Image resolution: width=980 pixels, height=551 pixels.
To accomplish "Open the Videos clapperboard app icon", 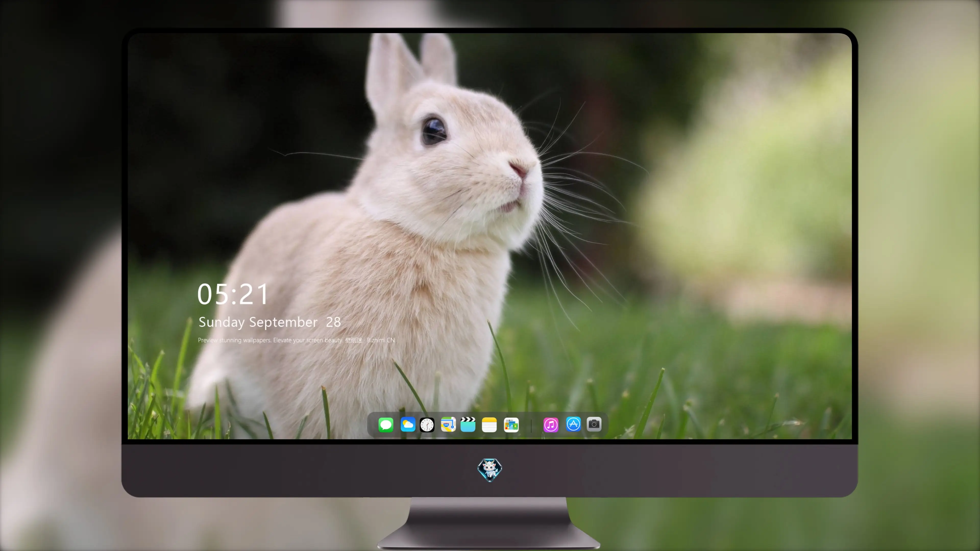I will pyautogui.click(x=468, y=424).
